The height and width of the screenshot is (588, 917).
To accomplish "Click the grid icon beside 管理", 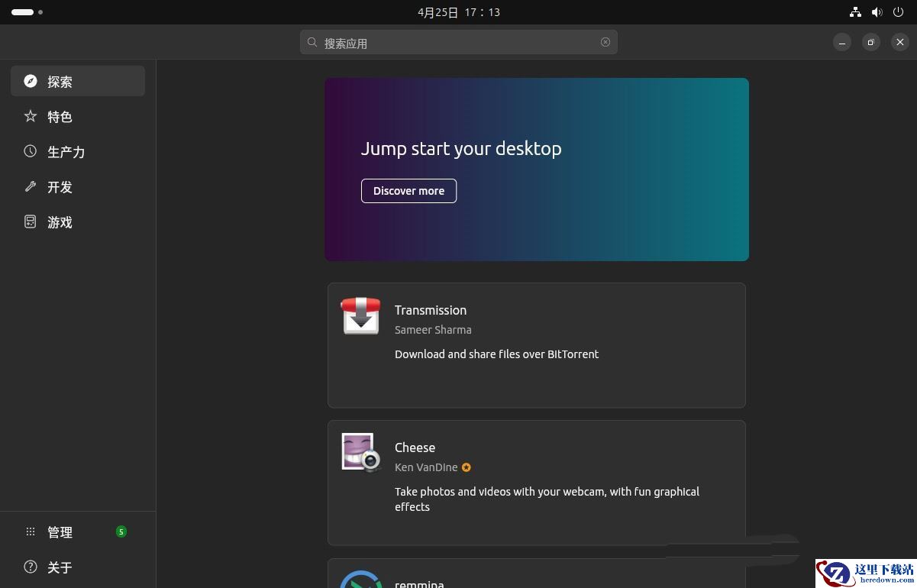I will 31,531.
